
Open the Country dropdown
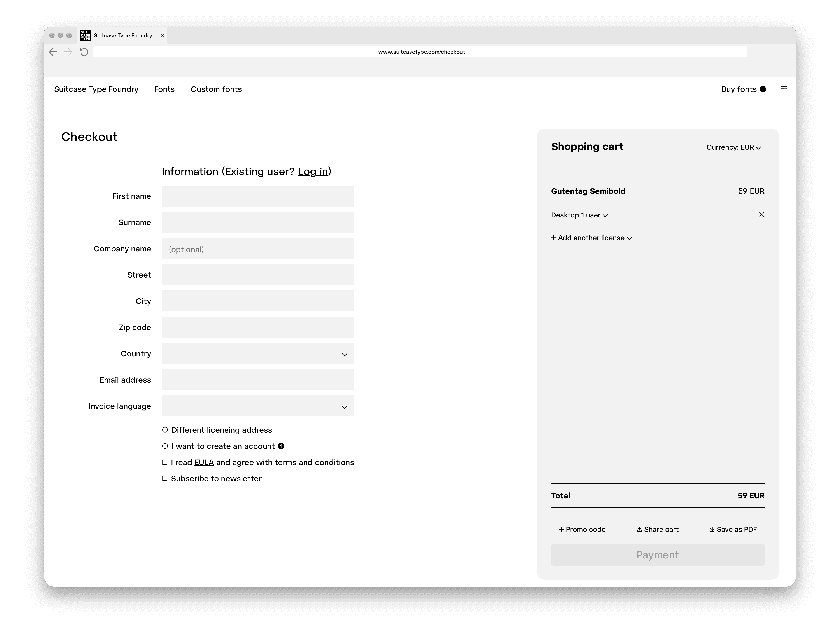258,353
